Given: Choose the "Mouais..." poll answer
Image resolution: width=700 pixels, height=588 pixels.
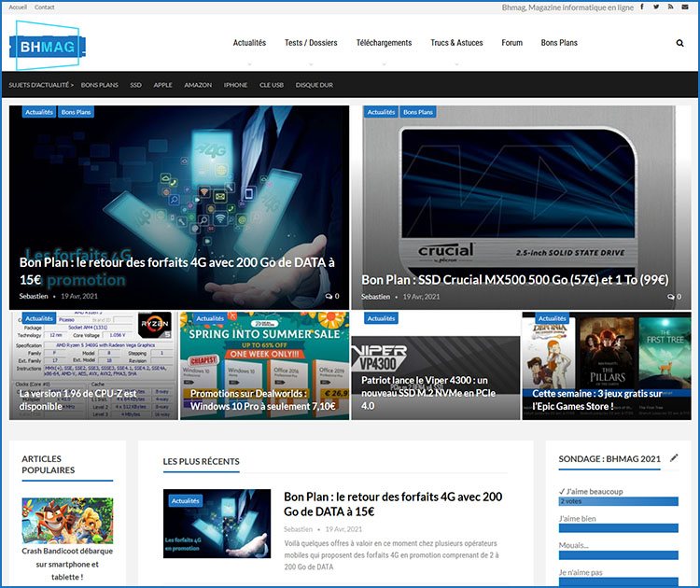Looking at the screenshot, I should [x=573, y=545].
